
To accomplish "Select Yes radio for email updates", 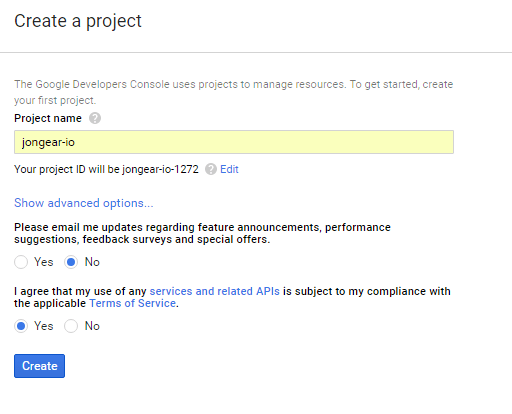I will tap(21, 262).
